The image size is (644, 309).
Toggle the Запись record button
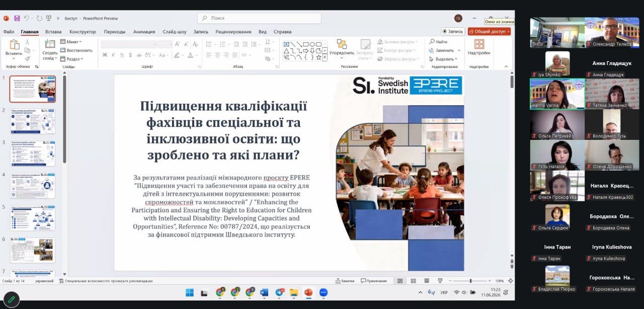[x=453, y=31]
